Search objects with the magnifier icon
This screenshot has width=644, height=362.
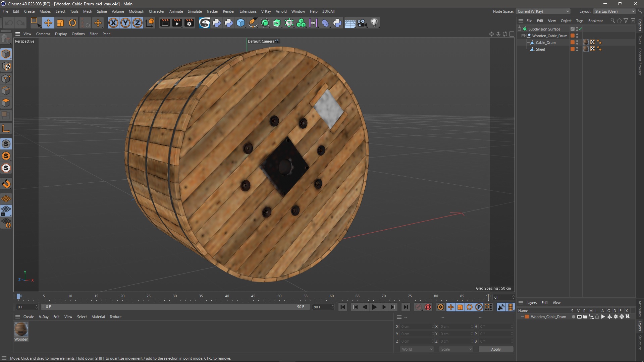point(612,21)
